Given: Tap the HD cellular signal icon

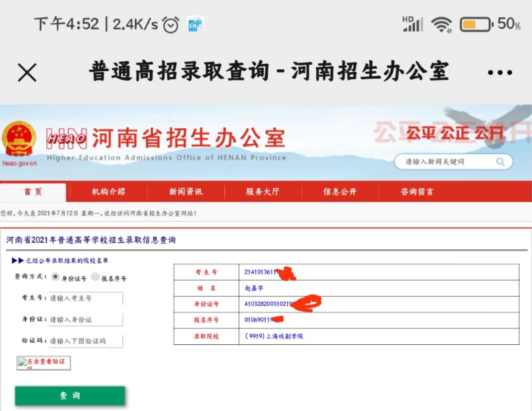Looking at the screenshot, I should pos(413,24).
